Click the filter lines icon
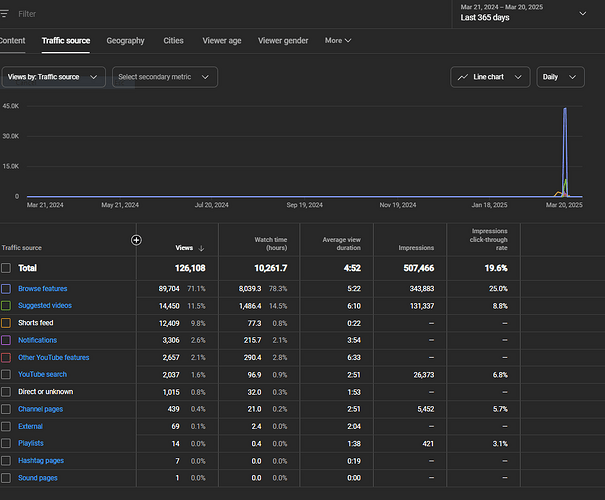The height and width of the screenshot is (500, 605). coord(4,14)
